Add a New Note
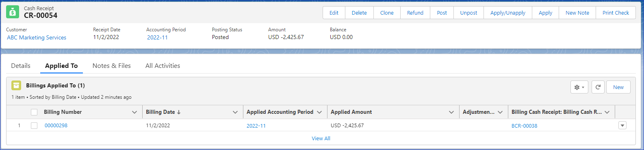Viewport: 644px width, 150px height. click(x=577, y=13)
